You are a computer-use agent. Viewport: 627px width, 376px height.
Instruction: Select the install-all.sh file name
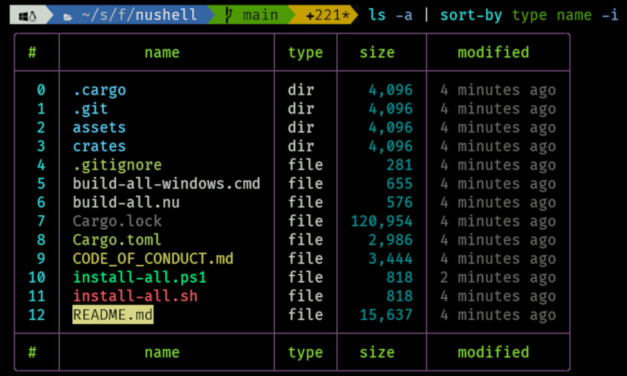[x=135, y=296]
